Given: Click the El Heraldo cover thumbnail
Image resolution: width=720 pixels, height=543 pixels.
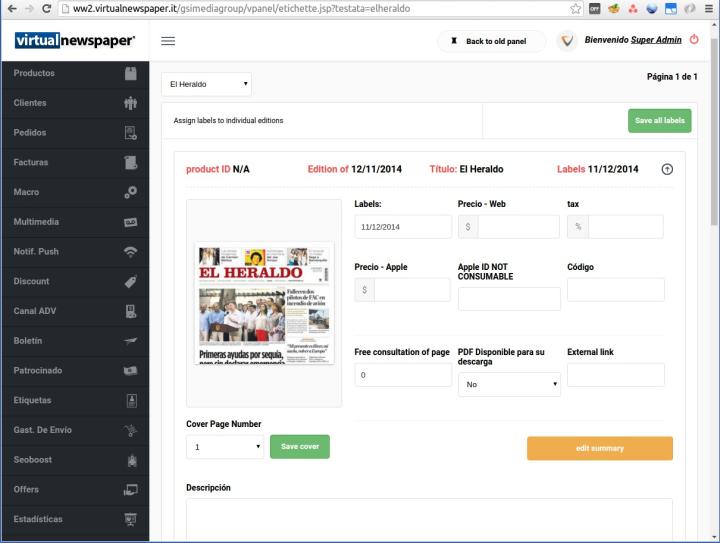Looking at the screenshot, I should click(x=264, y=303).
